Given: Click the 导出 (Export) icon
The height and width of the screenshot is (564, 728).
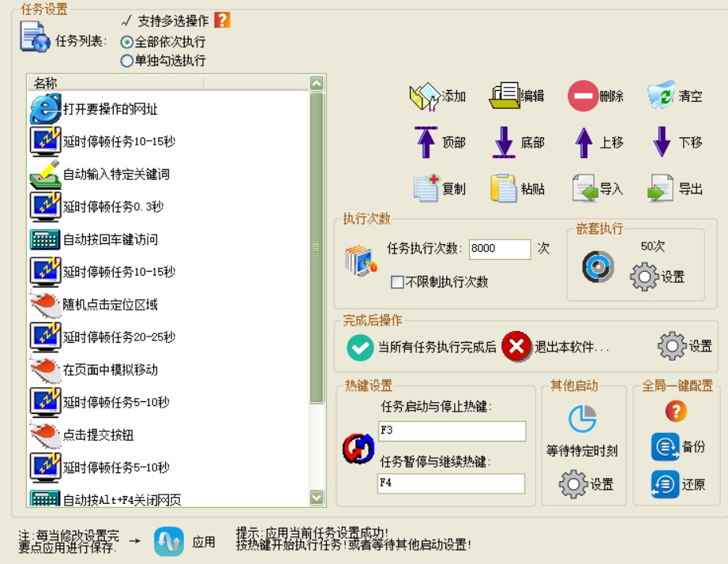Looking at the screenshot, I should 661,189.
